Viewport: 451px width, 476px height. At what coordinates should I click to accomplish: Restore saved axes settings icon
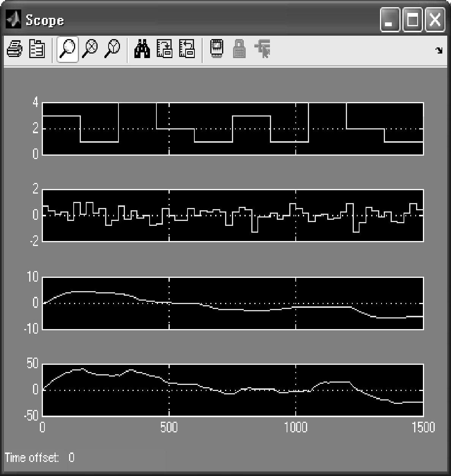pos(187,49)
